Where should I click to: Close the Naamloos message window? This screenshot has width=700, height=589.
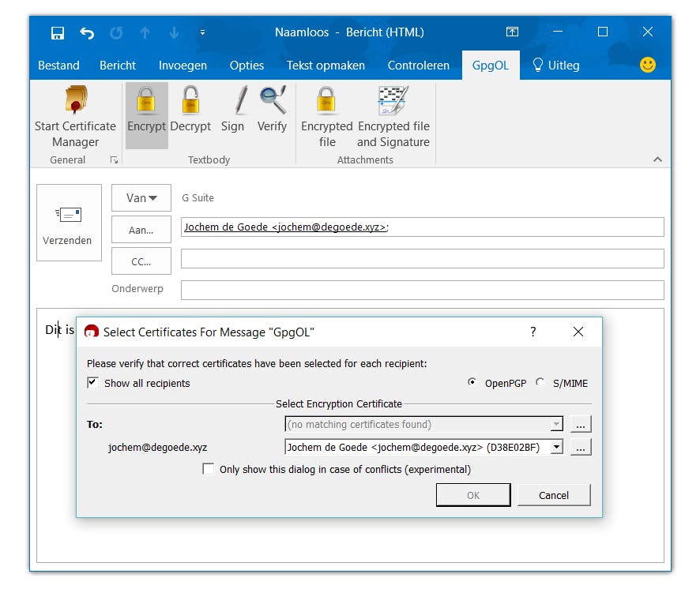coord(648,32)
